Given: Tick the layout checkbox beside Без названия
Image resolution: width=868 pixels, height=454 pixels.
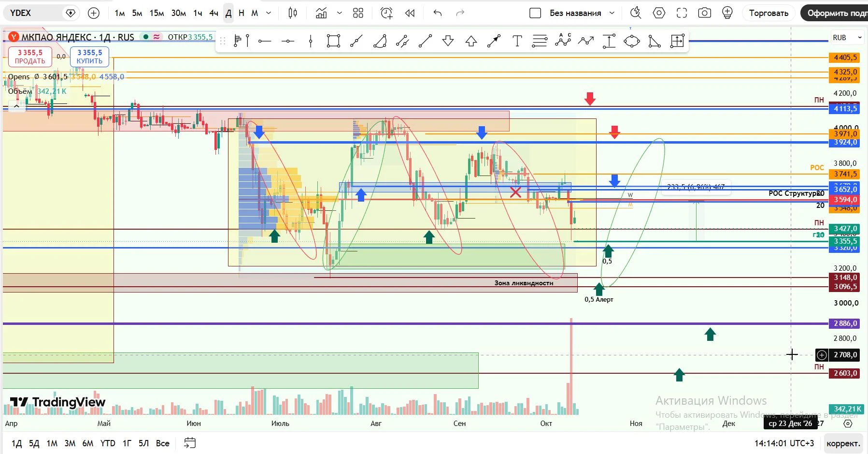Looking at the screenshot, I should [535, 13].
